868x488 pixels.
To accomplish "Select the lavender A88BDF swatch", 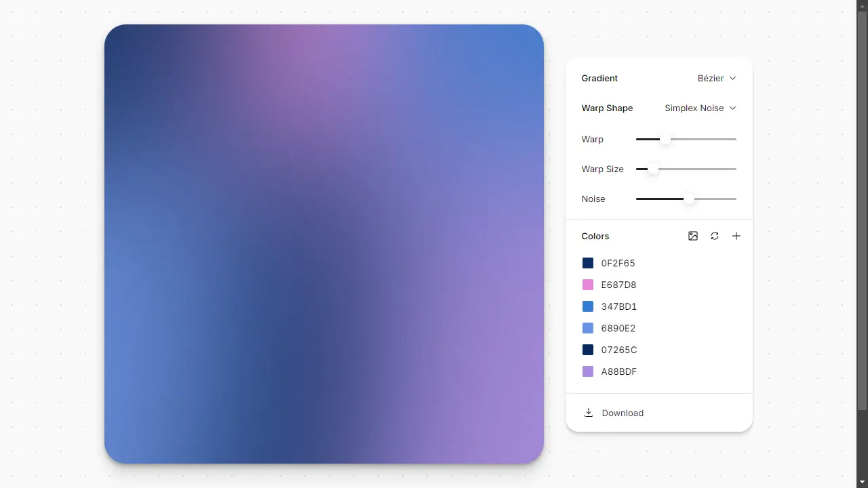I will pos(587,371).
